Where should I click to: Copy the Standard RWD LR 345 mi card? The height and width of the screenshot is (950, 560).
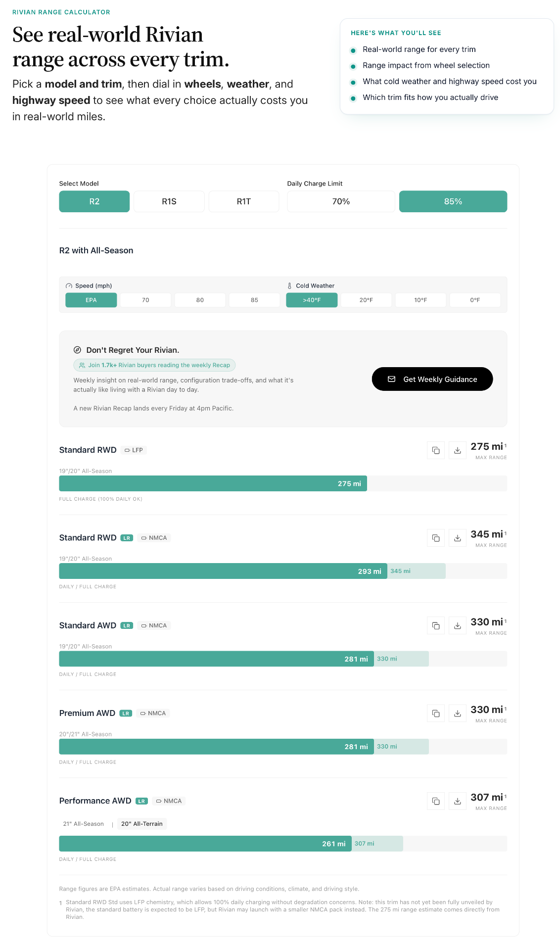pos(436,538)
